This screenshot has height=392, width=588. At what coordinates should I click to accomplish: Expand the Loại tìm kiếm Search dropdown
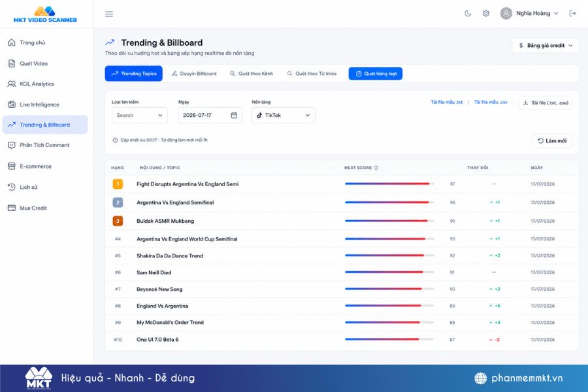pyautogui.click(x=140, y=116)
